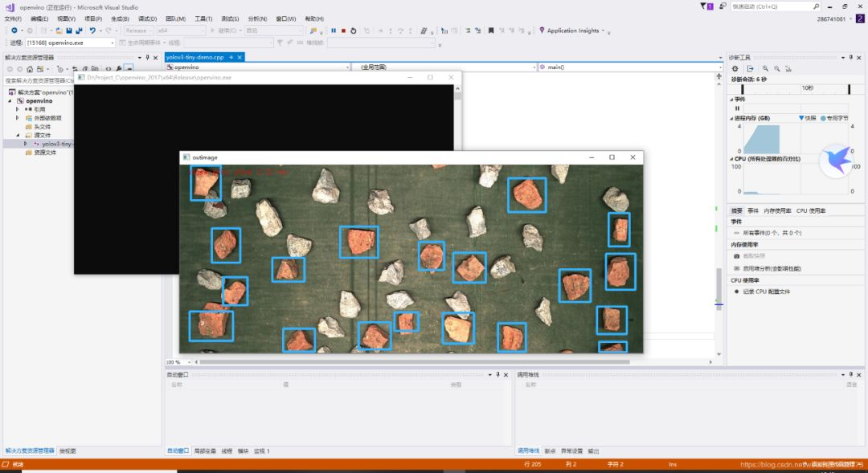The image size is (868, 473).
Task: Reset diagnostics timeline view icon
Action: [x=788, y=68]
